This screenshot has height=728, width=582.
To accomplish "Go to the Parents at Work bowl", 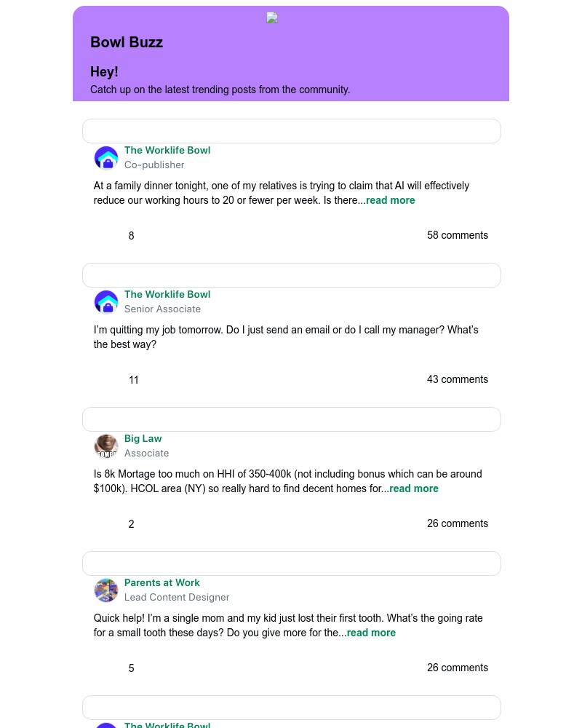I will (x=162, y=583).
